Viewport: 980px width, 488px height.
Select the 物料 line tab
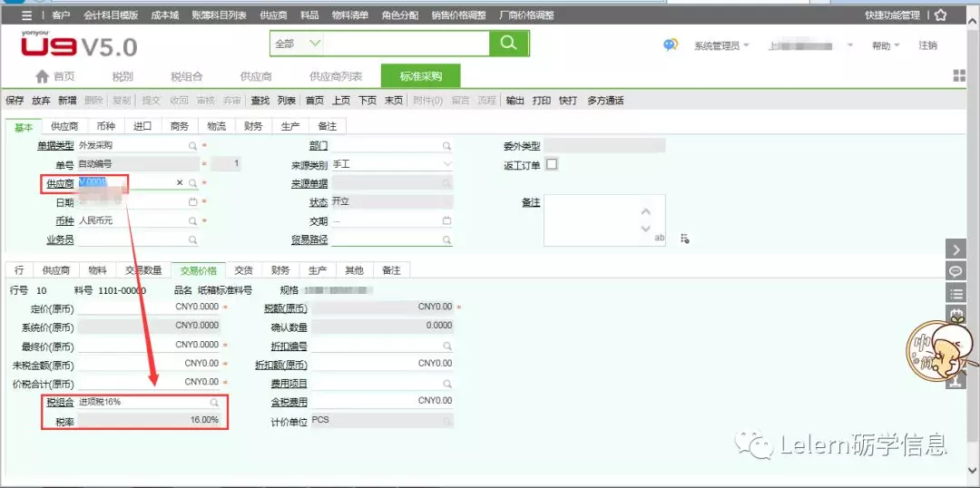[x=97, y=270]
